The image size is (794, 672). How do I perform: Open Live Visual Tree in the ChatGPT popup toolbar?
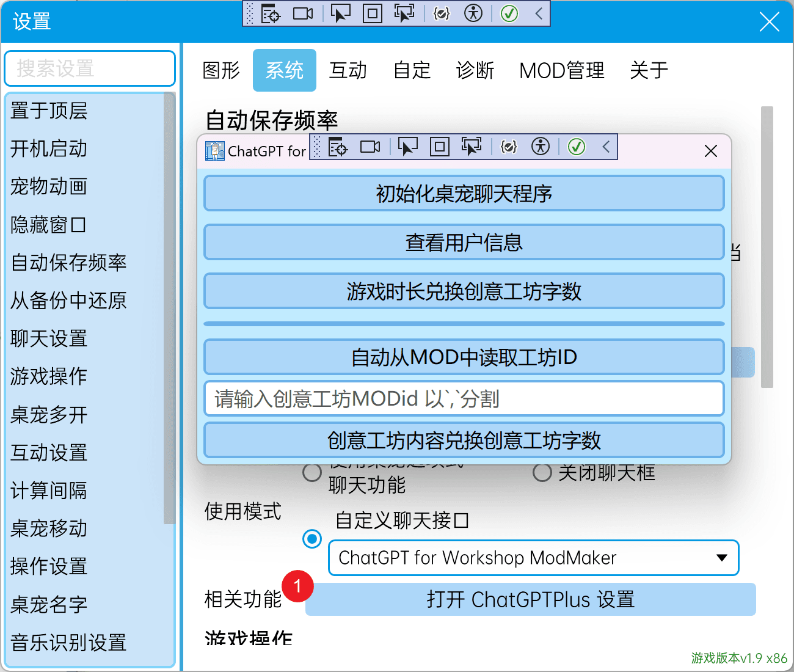point(338,147)
